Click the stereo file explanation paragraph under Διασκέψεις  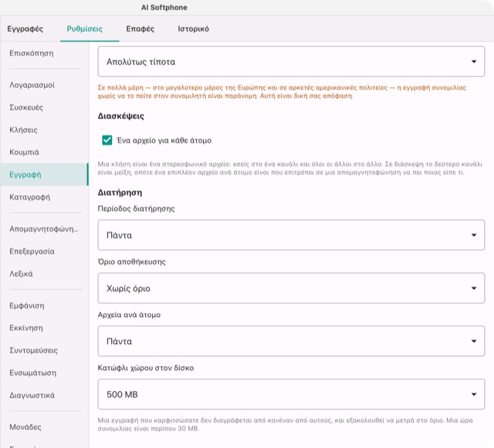coord(290,168)
